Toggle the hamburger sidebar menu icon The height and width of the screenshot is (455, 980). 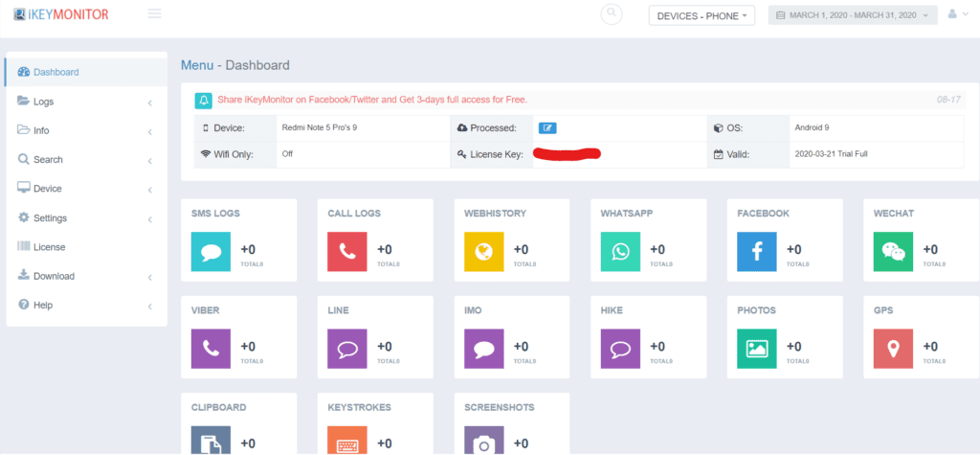click(154, 13)
